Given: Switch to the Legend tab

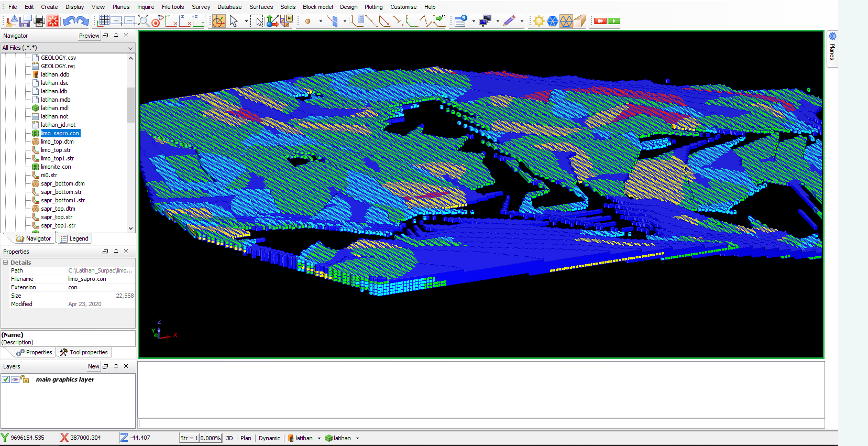Looking at the screenshot, I should coord(75,238).
